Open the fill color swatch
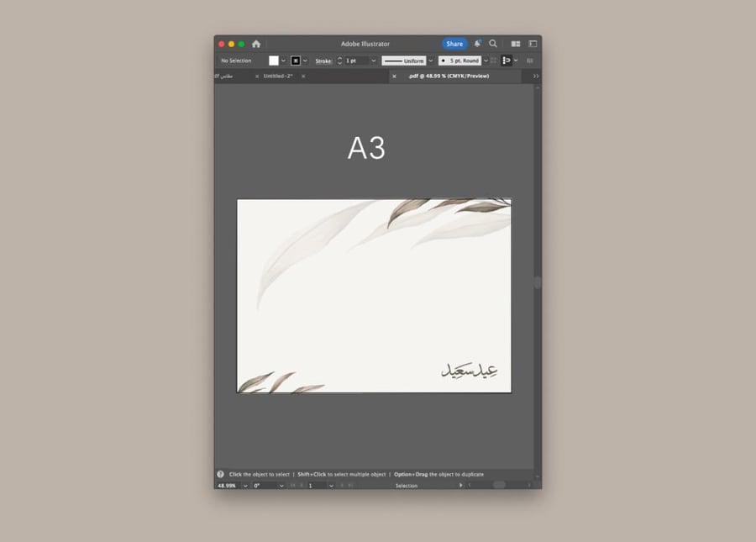The image size is (756, 542). click(x=274, y=61)
